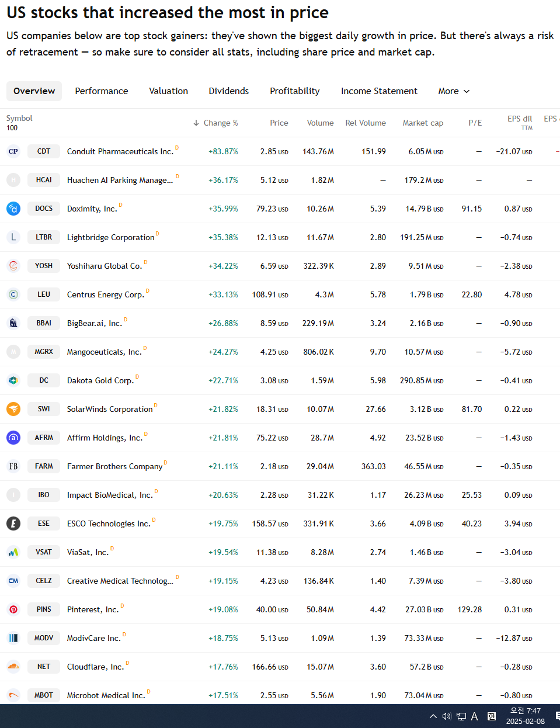Viewport: 560px width, 728px height.
Task: Sort by the Price column header
Action: click(x=279, y=123)
